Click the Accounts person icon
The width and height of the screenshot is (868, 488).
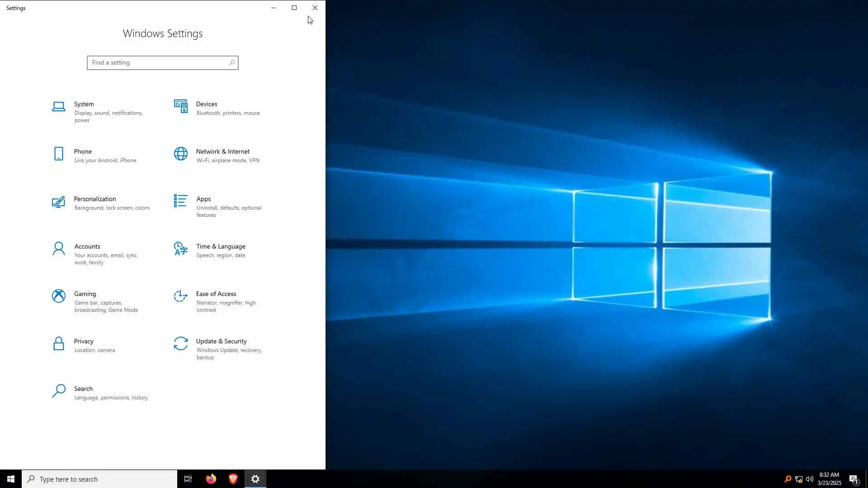pyautogui.click(x=58, y=249)
